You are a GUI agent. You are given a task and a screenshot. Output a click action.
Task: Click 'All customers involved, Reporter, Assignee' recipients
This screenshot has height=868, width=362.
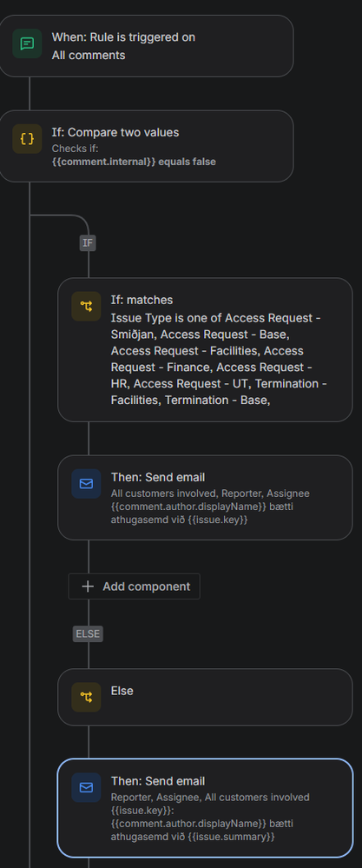[x=210, y=494]
